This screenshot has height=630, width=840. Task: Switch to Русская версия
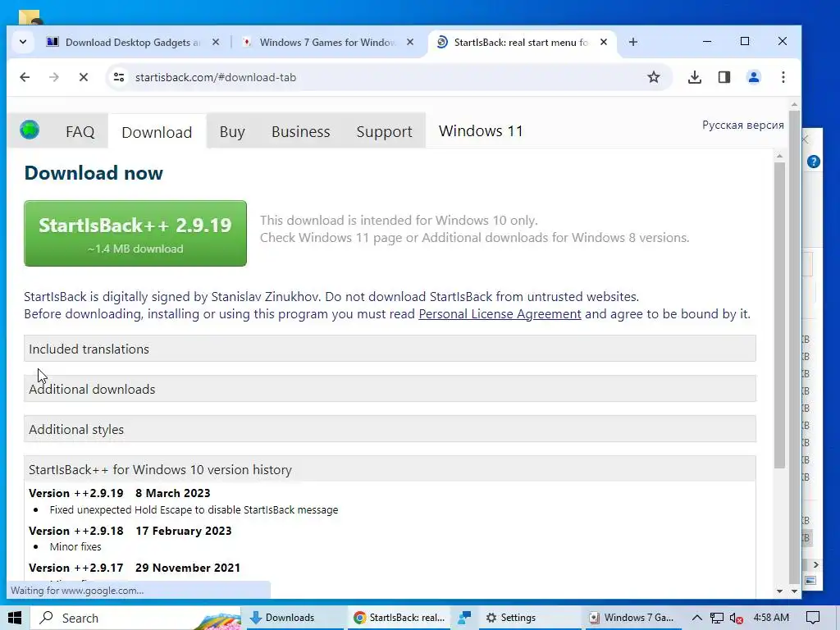[x=743, y=125]
